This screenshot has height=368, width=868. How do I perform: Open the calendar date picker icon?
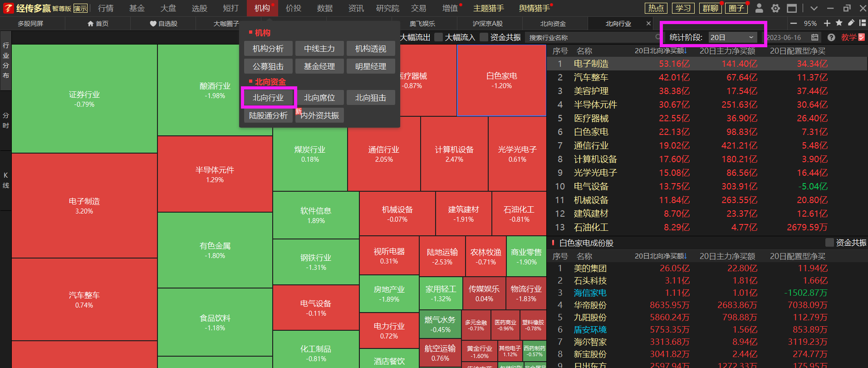815,37
